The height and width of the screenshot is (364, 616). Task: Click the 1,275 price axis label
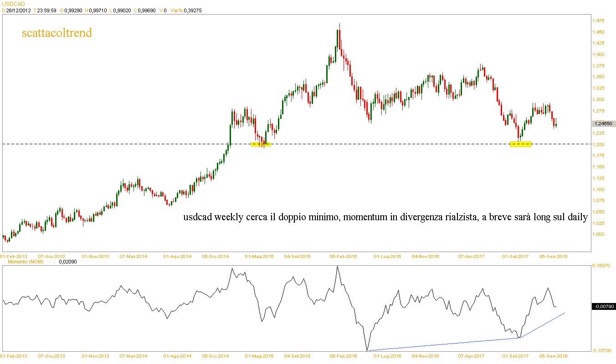click(598, 111)
